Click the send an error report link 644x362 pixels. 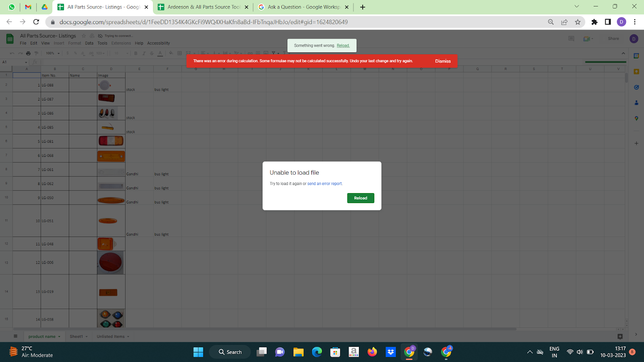pos(324,183)
